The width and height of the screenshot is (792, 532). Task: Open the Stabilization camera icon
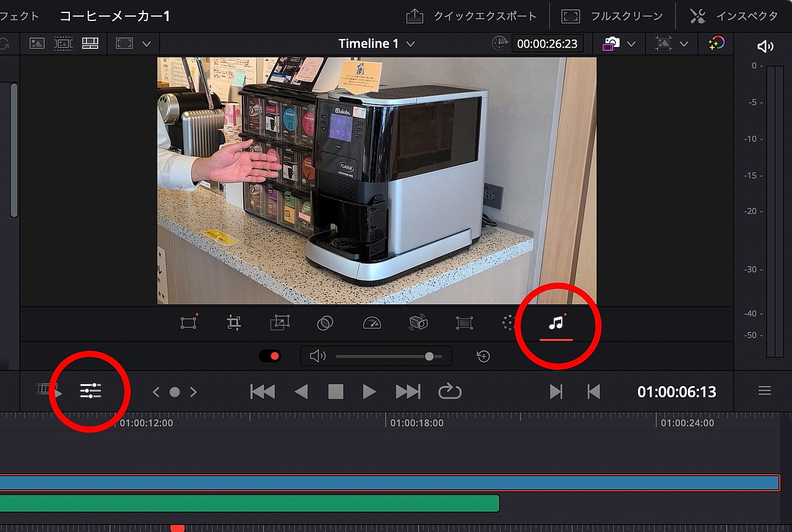click(418, 323)
